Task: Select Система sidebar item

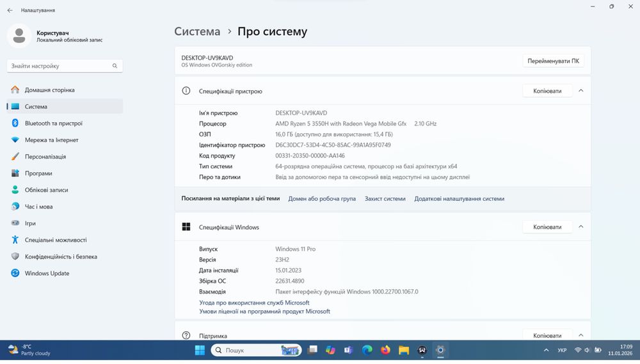Action: [x=65, y=106]
